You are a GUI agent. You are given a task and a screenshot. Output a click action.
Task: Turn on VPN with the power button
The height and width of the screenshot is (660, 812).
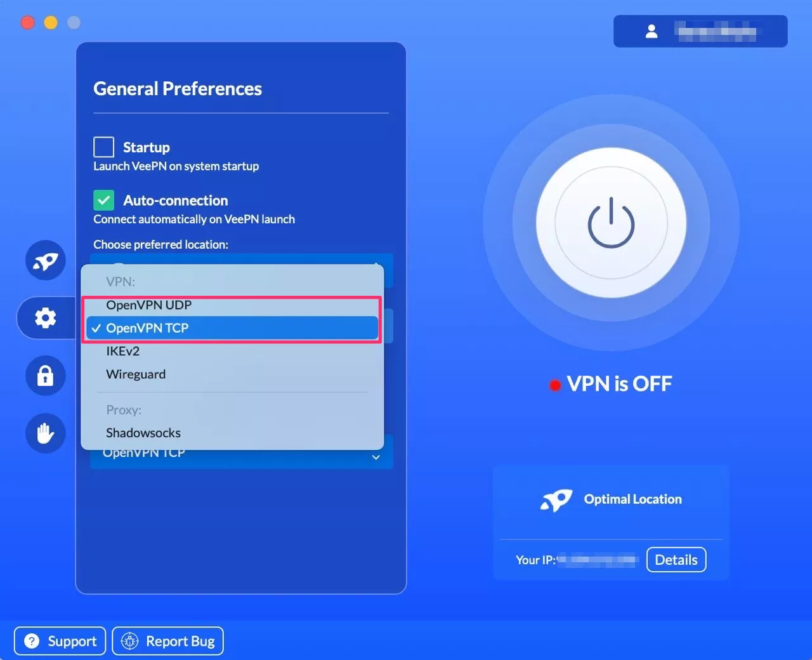point(611,223)
